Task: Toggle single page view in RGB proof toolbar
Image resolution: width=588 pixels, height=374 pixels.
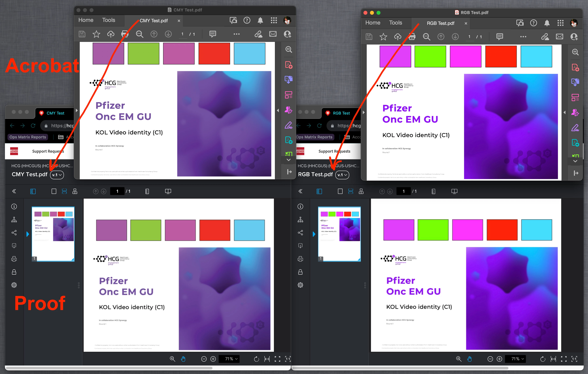Action: tap(340, 191)
